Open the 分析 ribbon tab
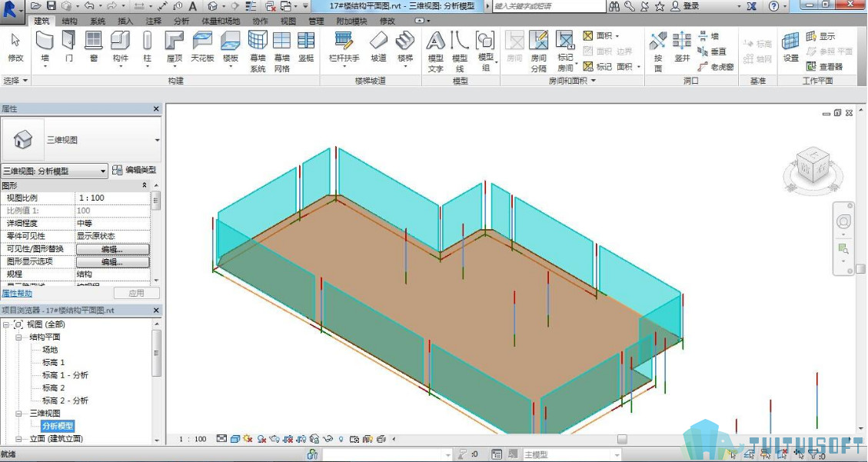The image size is (868, 462). [181, 21]
